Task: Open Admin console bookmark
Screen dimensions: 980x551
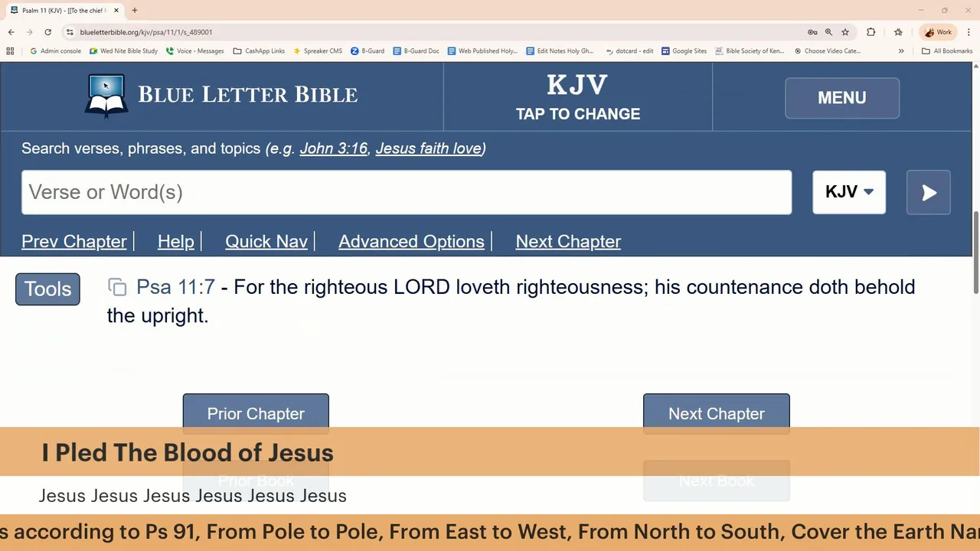Action: [55, 51]
